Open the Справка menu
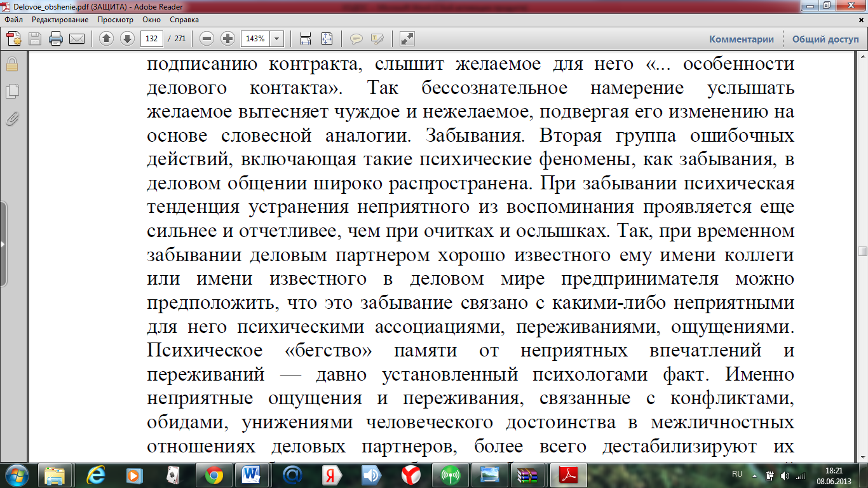Screen dimensions: 868x488 pos(184,20)
